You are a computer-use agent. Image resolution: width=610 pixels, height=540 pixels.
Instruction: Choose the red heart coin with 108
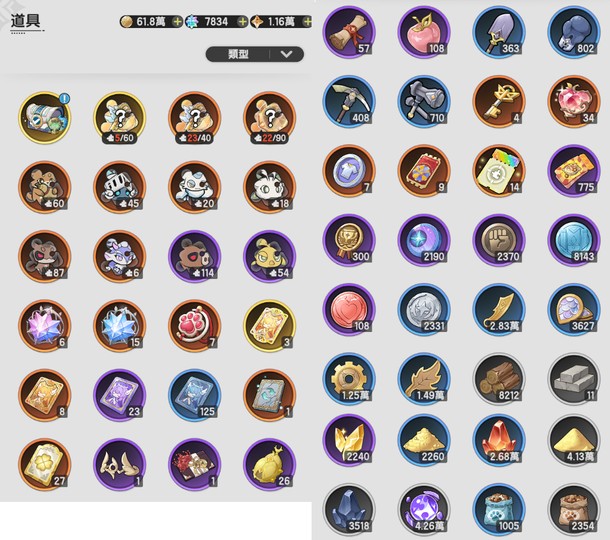[349, 310]
